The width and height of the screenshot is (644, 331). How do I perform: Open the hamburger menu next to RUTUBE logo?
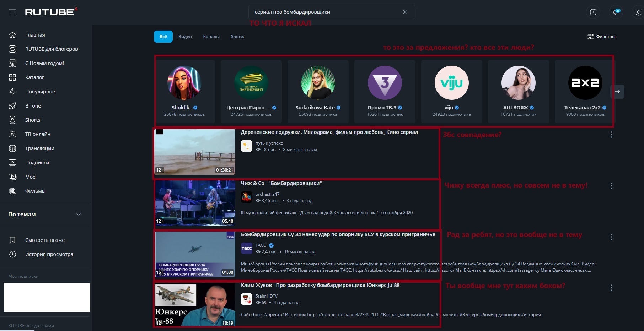tap(12, 12)
